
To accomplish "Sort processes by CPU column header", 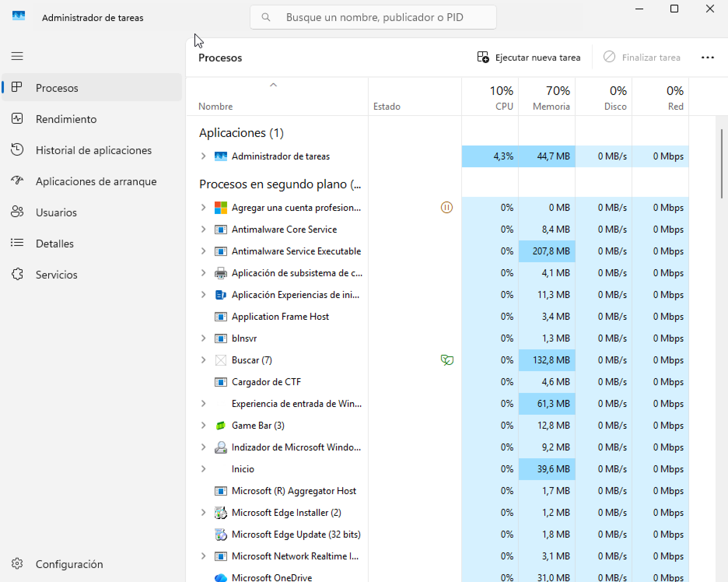I will [x=490, y=97].
